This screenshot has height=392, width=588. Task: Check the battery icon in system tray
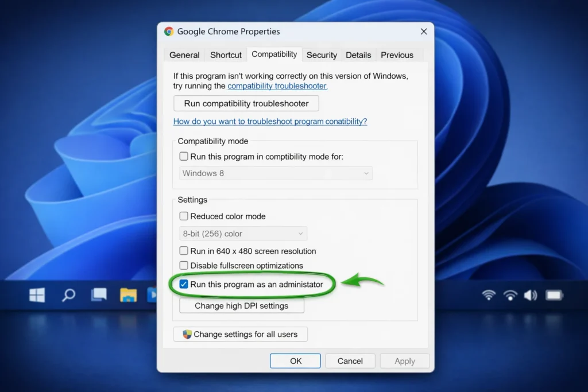[x=554, y=295]
